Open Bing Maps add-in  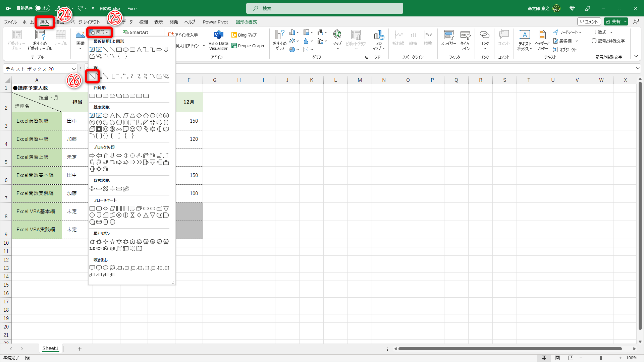pyautogui.click(x=244, y=35)
